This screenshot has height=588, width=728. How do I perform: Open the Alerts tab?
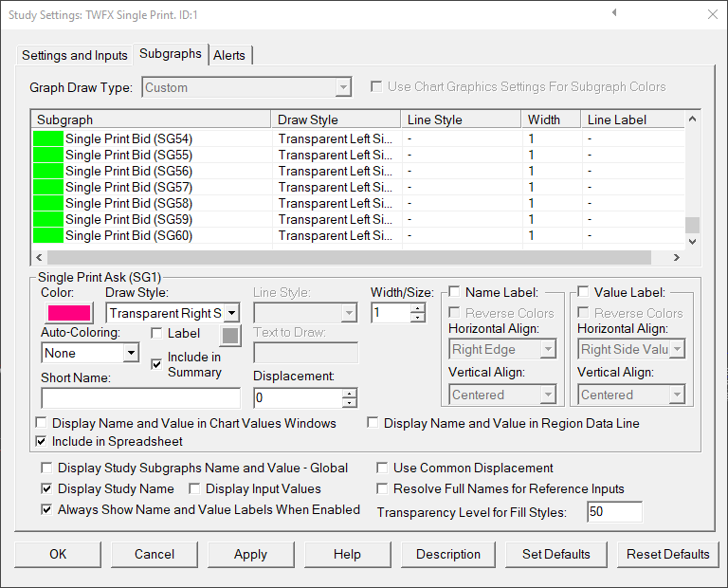tap(229, 55)
